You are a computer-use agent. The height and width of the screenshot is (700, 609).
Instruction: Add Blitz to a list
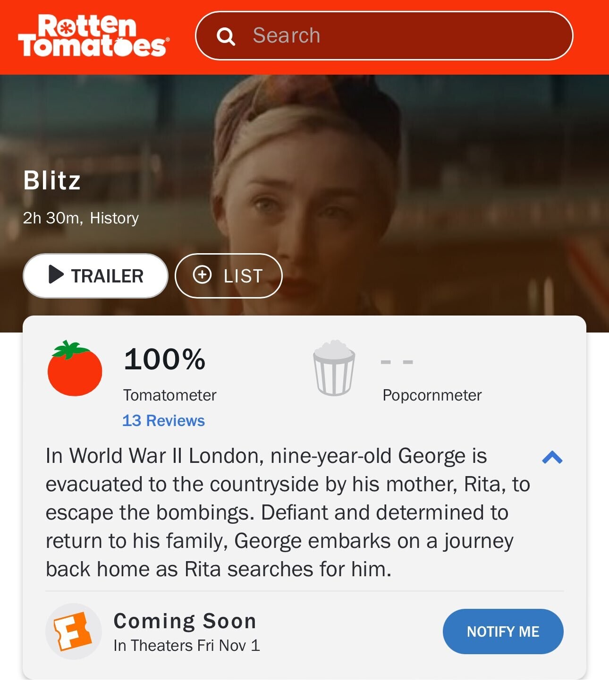pos(228,276)
